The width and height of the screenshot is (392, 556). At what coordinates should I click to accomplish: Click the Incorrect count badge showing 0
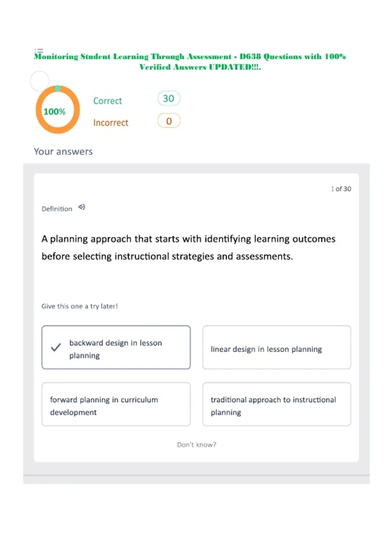169,121
